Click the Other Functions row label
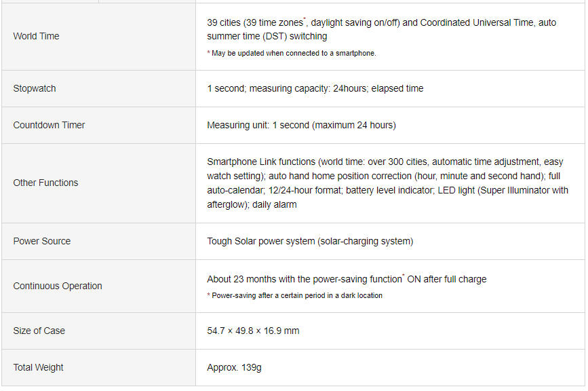The width and height of the screenshot is (588, 391). (x=45, y=183)
